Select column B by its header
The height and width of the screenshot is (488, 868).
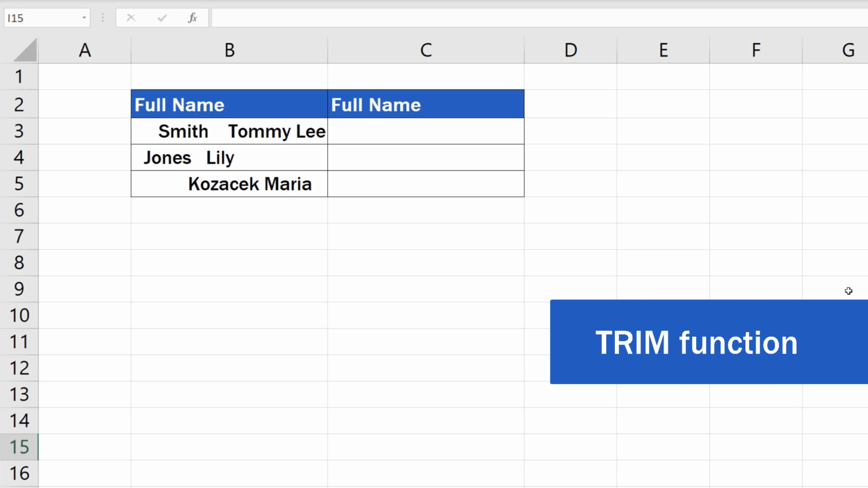pyautogui.click(x=229, y=50)
